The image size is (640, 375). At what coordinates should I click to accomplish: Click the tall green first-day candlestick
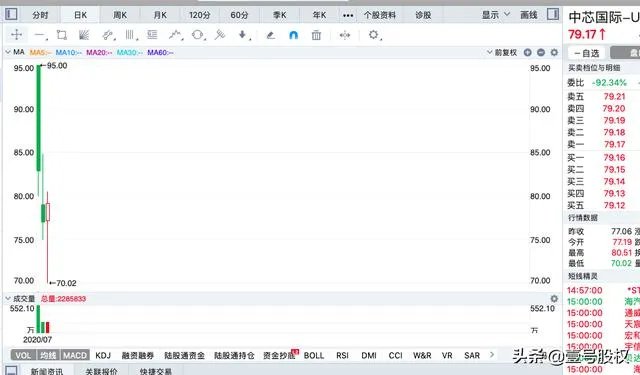click(38, 118)
